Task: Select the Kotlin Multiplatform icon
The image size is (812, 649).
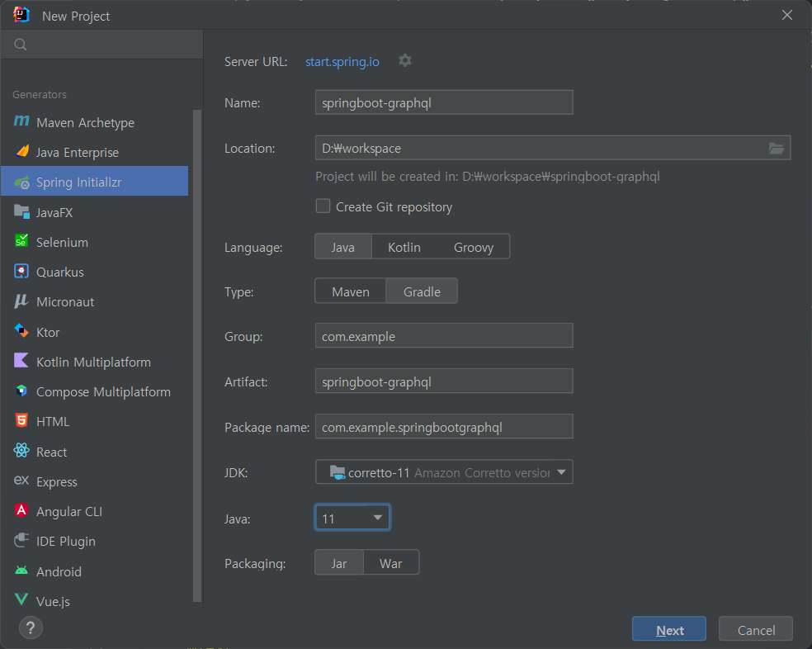Action: [21, 361]
